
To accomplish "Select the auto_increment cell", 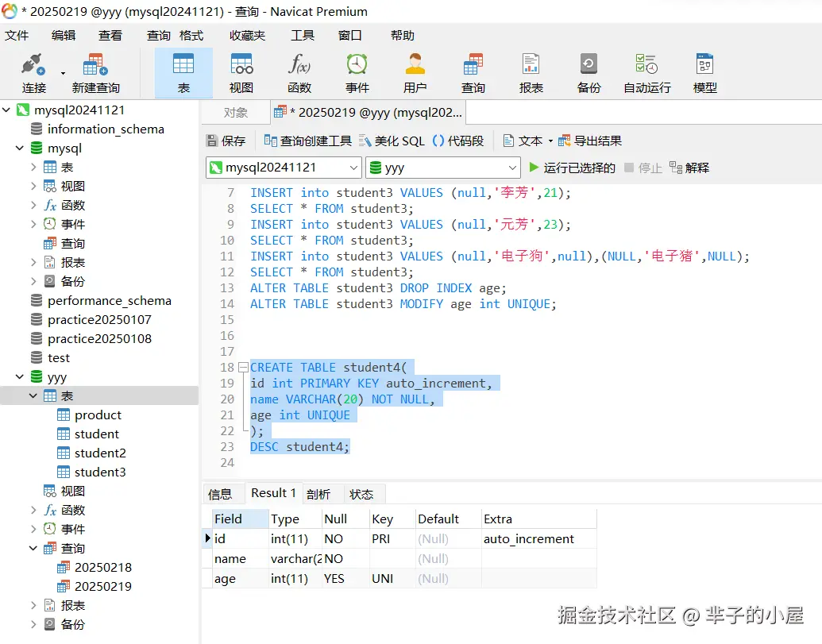I will coord(539,538).
